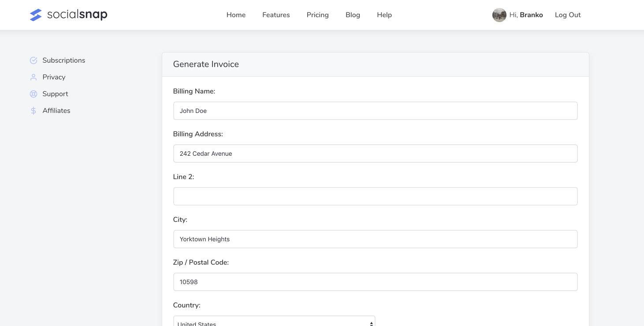Click the blue layered logo mark in header
The height and width of the screenshot is (326, 644).
click(36, 15)
